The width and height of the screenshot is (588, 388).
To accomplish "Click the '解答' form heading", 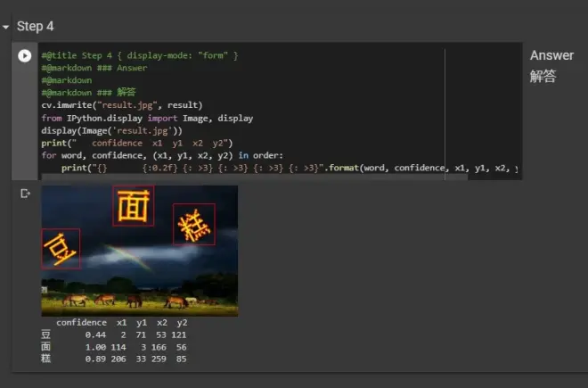I will pos(543,76).
